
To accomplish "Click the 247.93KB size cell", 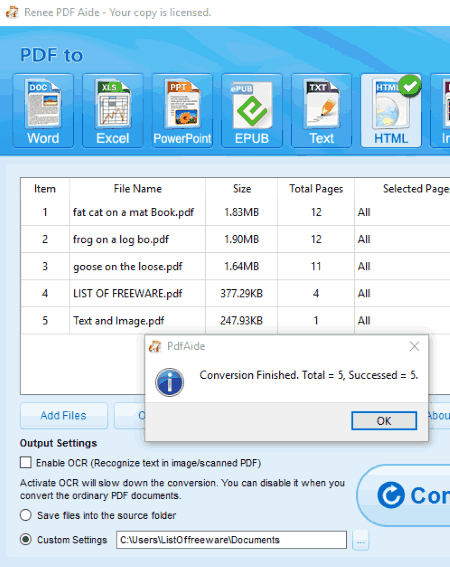I will [x=242, y=321].
